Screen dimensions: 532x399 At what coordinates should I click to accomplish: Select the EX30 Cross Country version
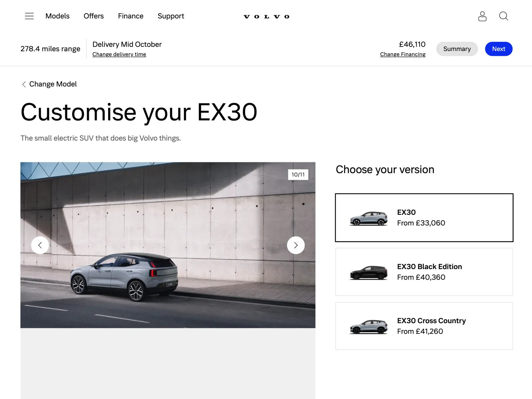(x=424, y=326)
